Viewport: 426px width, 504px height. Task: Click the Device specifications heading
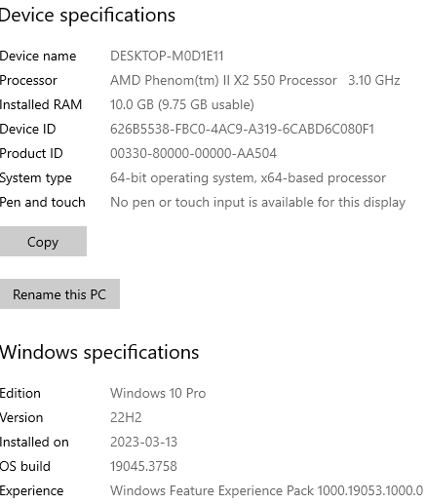tap(88, 16)
